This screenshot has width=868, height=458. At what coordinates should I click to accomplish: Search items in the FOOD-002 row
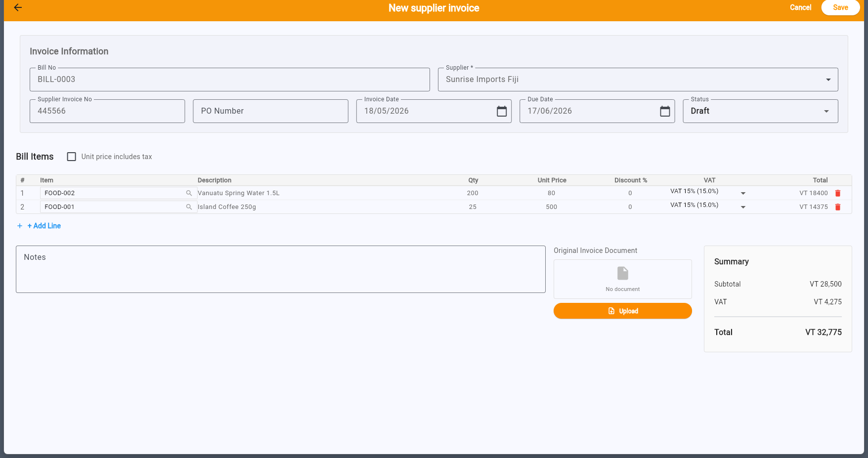pos(189,193)
